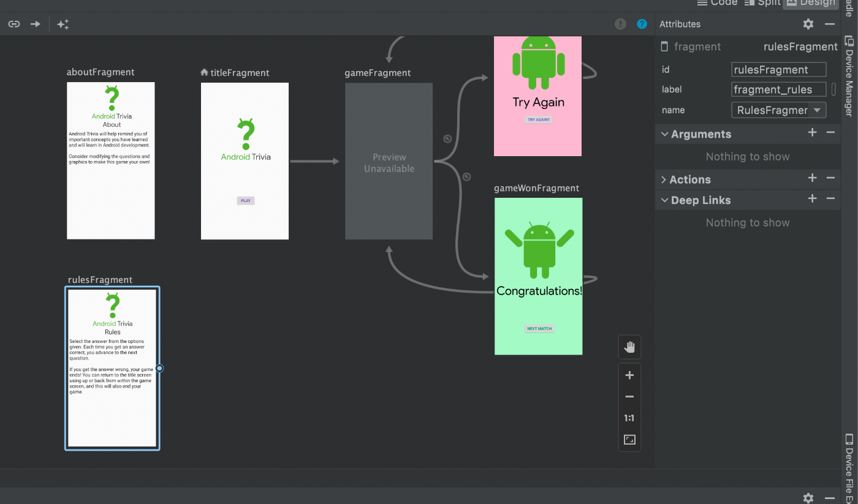
Task: Click the auto-arrange sparkle icon
Action: click(62, 24)
